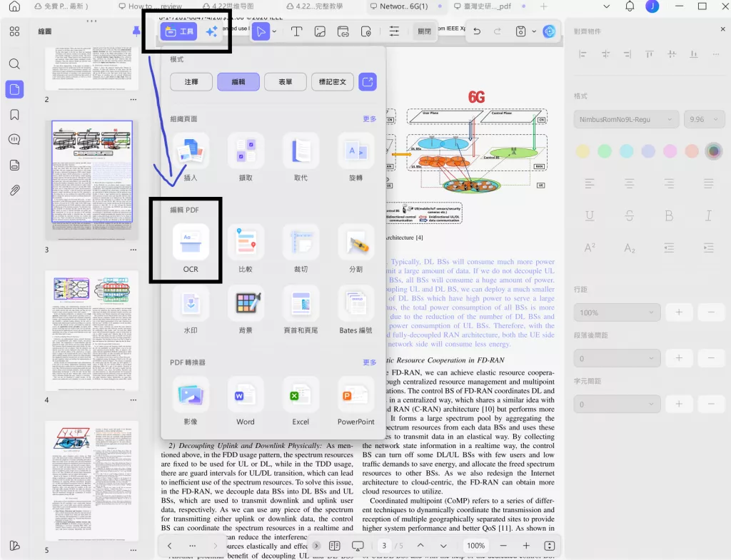Close the 對齊物件 properties panel
731x560 pixels.
tap(722, 29)
